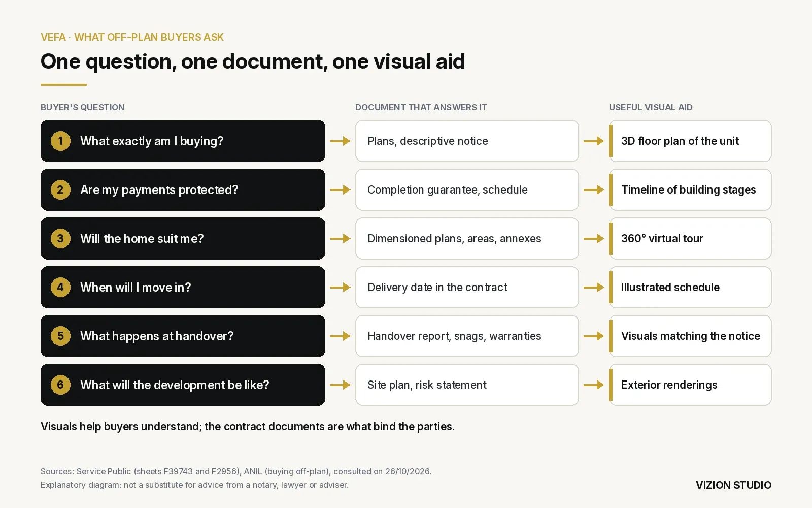Click 'What will the development be like?'
The width and height of the screenshot is (812, 508).
[x=175, y=385]
